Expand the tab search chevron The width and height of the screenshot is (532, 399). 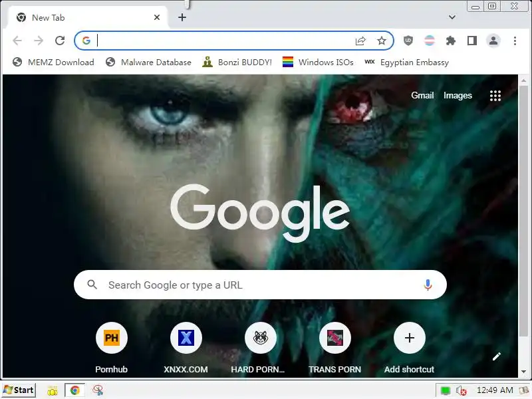tap(452, 17)
